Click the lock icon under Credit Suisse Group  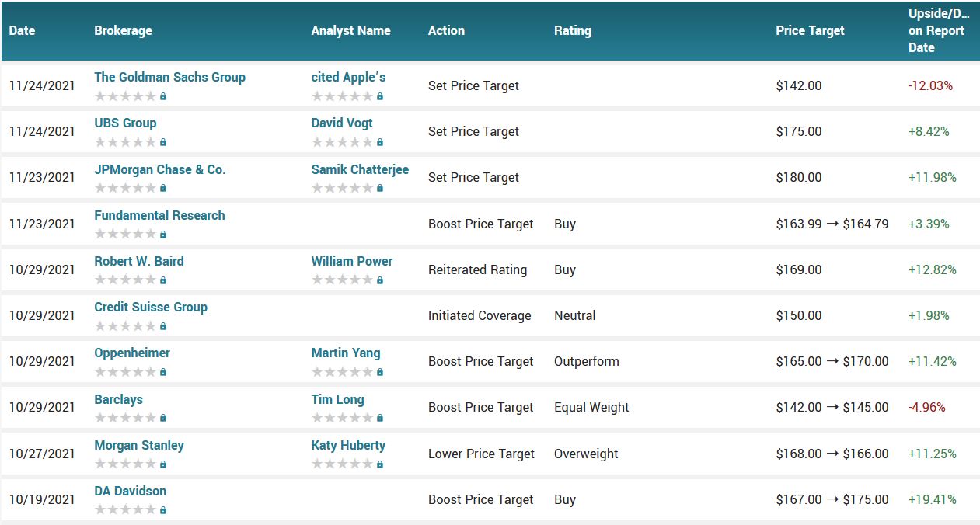[163, 326]
